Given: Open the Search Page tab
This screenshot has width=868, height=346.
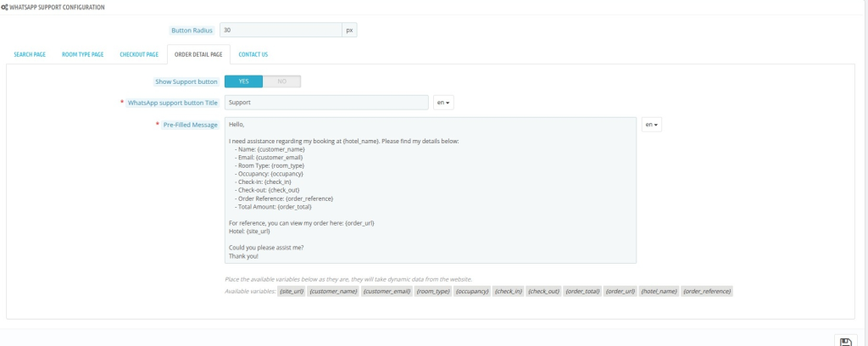Looking at the screenshot, I should pos(30,54).
